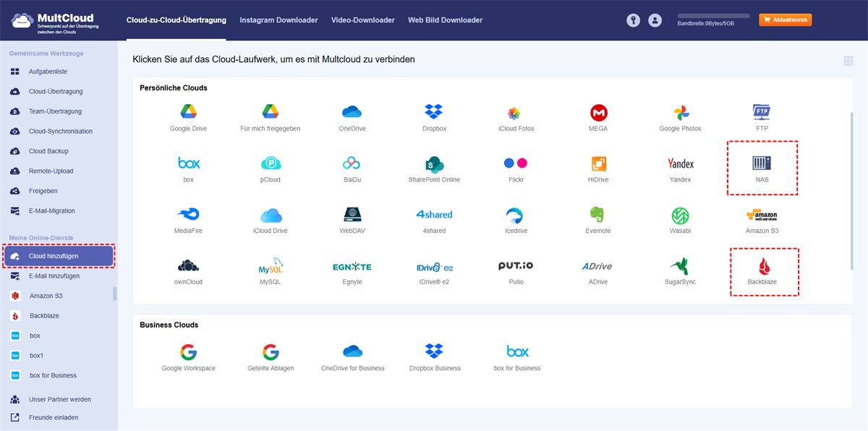Viewport: 868px width, 431px height.
Task: Toggle the grid view layout icon
Action: coord(848,61)
